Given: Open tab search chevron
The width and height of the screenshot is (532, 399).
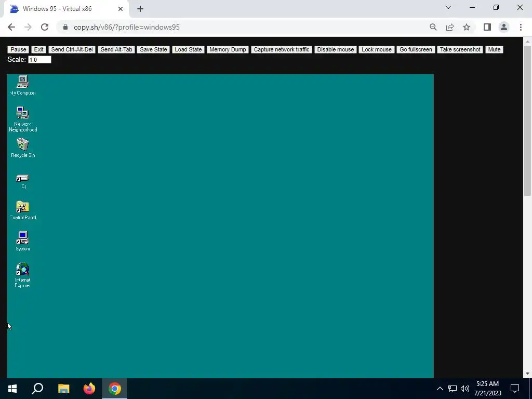Looking at the screenshot, I should pos(448,7).
